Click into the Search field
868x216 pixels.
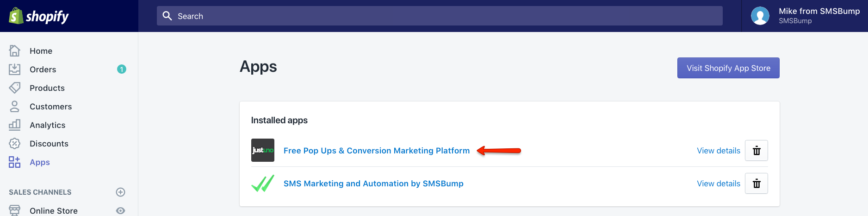click(440, 16)
